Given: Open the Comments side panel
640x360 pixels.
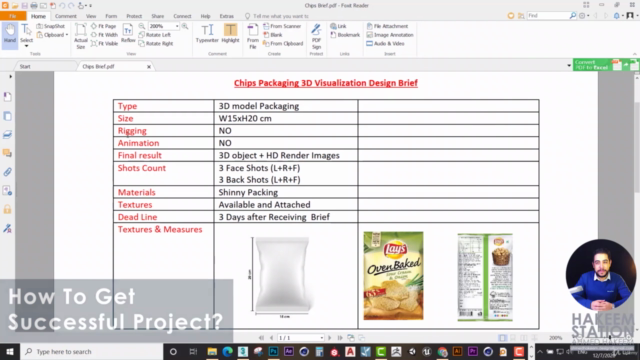Looking at the screenshot, I should (7, 153).
